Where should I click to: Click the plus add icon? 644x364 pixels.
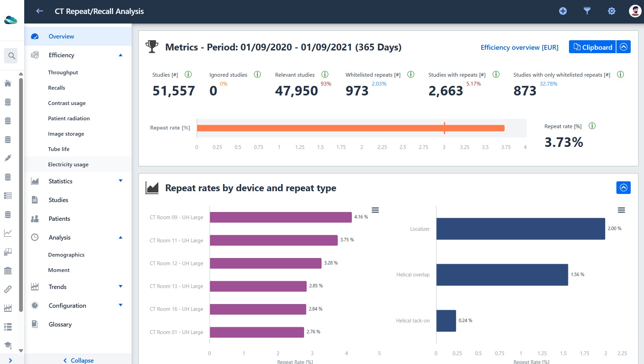click(563, 11)
